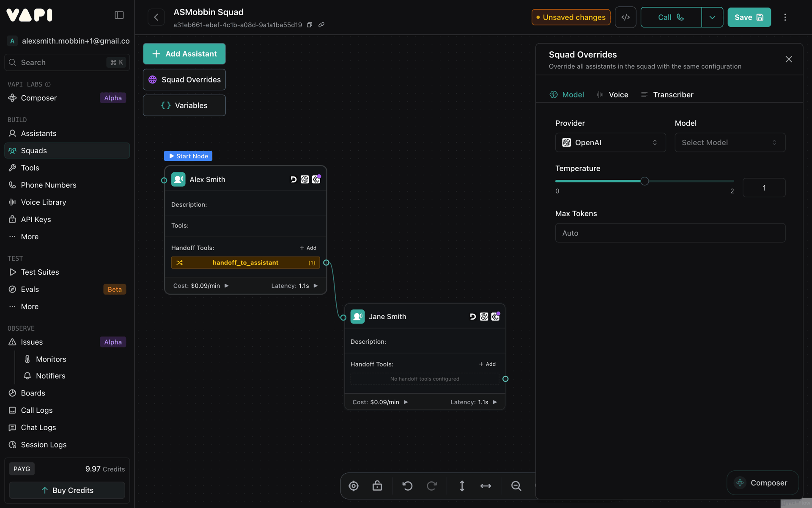Expand Jane Smith latency breakdown
The height and width of the screenshot is (508, 812).
[495, 402]
